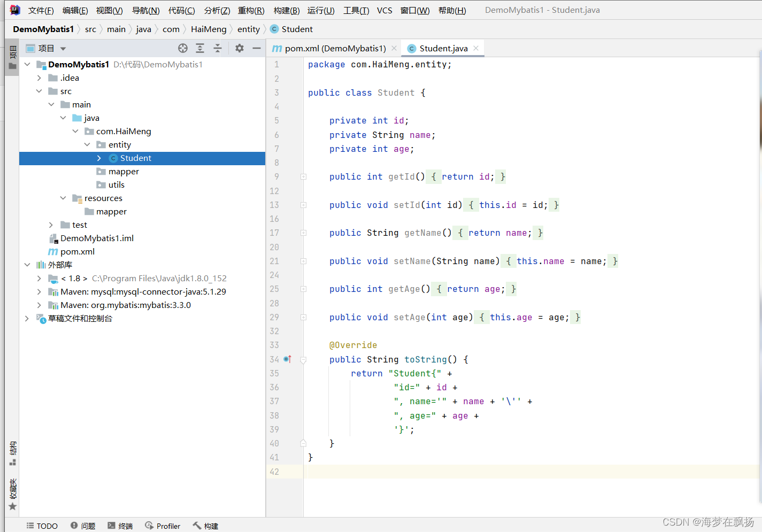Screen dimensions: 762x532
Task: Click the override gutter icon on line 34
Action: click(x=287, y=359)
